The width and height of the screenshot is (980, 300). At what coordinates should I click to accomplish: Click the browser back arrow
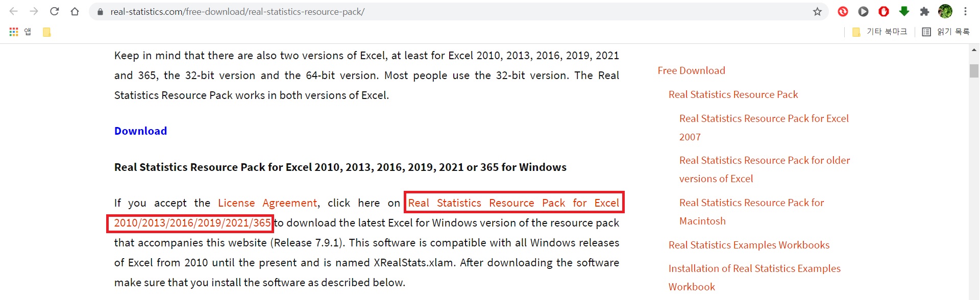[x=14, y=11]
